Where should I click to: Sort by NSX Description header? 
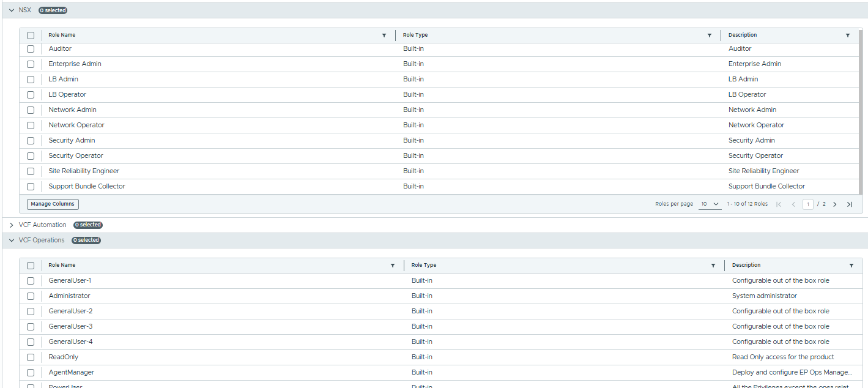(x=743, y=35)
